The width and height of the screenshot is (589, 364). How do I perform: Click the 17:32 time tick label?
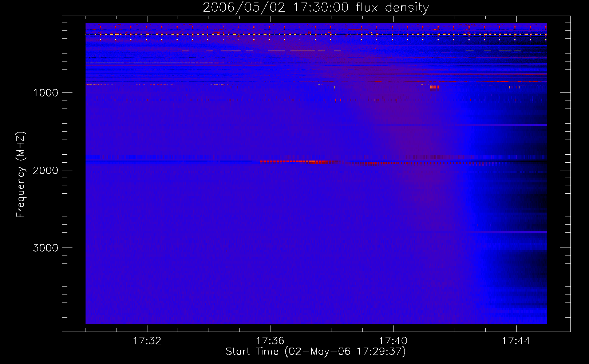click(147, 341)
